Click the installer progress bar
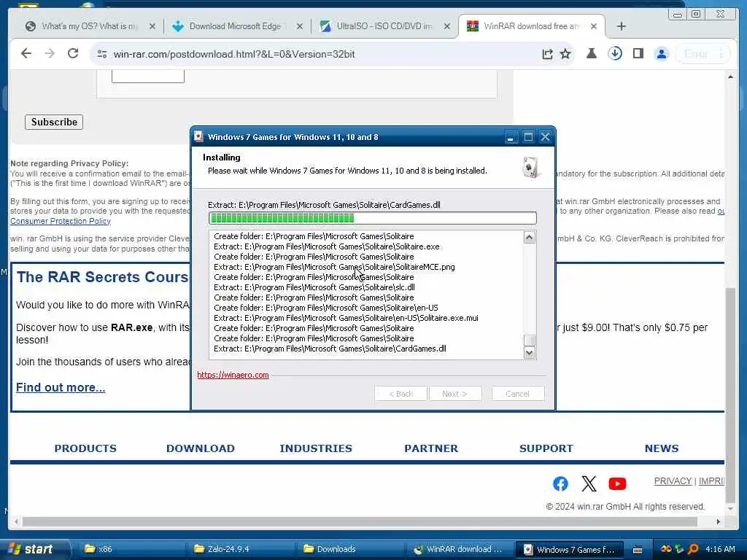 [x=373, y=218]
